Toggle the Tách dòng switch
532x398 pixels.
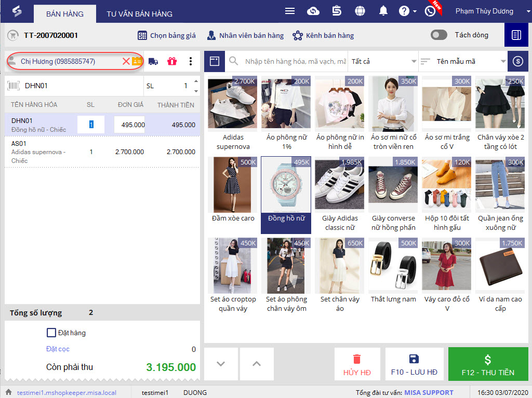tap(439, 35)
